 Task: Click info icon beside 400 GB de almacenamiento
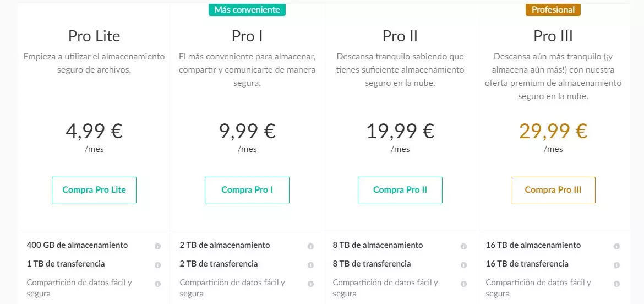point(157,247)
